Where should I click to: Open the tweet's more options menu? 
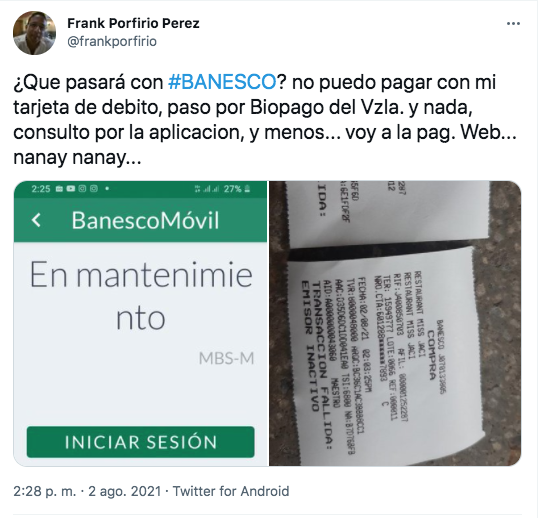pos(513,24)
